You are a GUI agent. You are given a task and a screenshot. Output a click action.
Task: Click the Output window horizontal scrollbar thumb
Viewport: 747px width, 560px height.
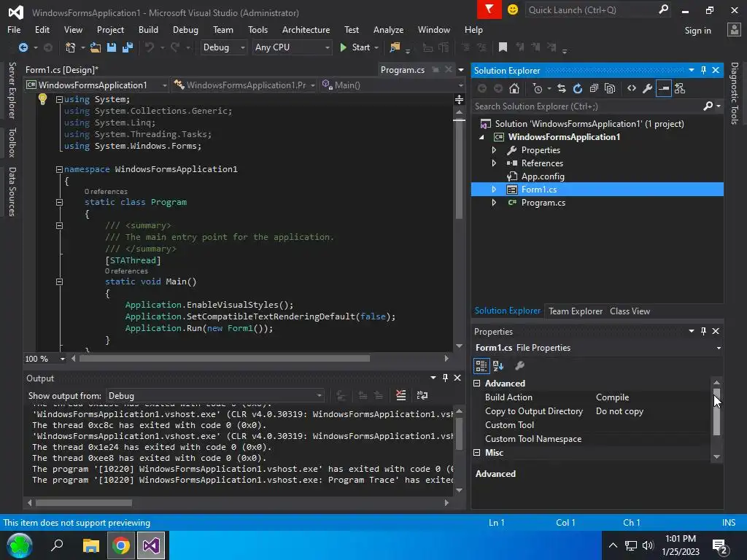(84, 503)
